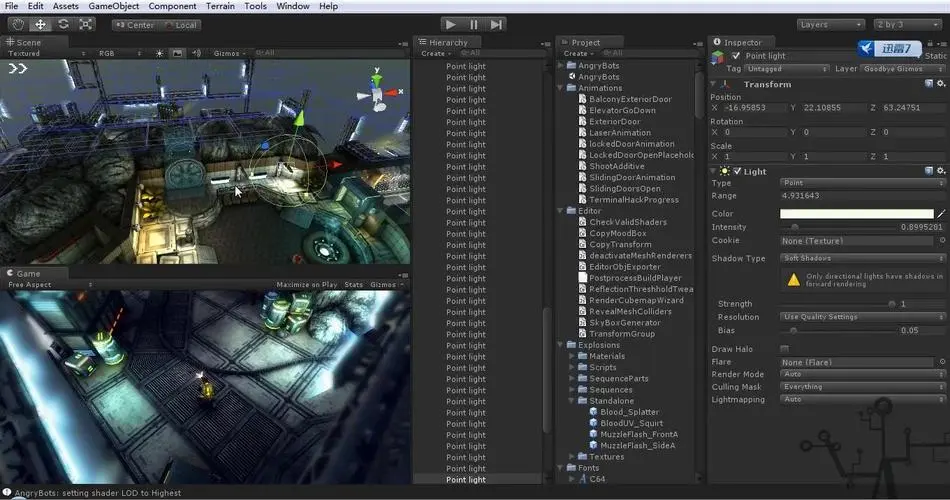
Task: Toggle Local handle rotation button
Action: (181, 25)
